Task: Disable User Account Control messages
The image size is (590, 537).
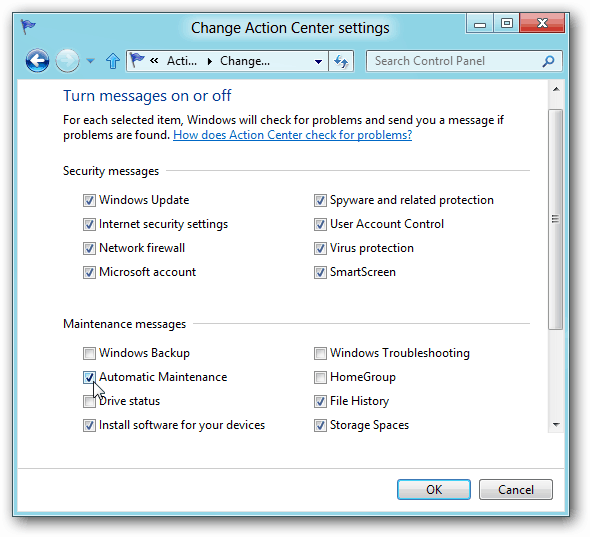Action: tap(320, 224)
